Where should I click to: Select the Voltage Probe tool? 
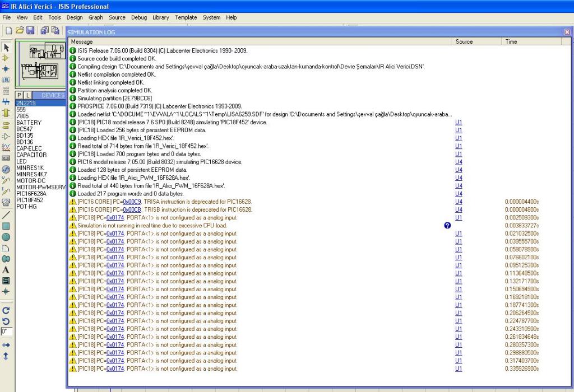pyautogui.click(x=6, y=180)
